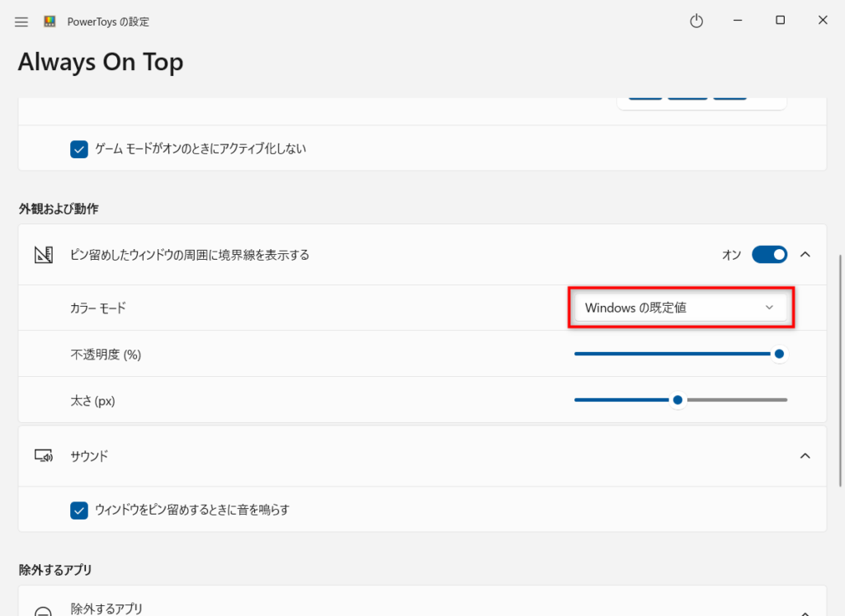Click the 不透明度 (%) label
Image resolution: width=845 pixels, height=616 pixels.
(x=106, y=355)
